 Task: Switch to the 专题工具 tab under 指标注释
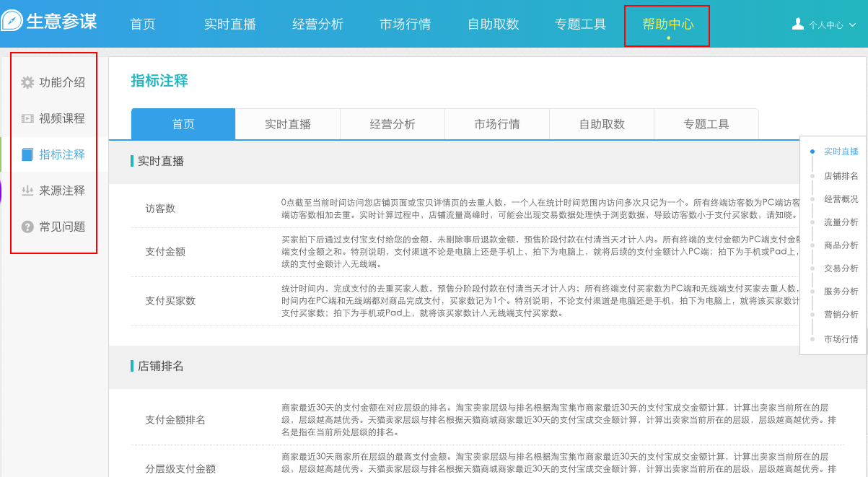tap(706, 124)
